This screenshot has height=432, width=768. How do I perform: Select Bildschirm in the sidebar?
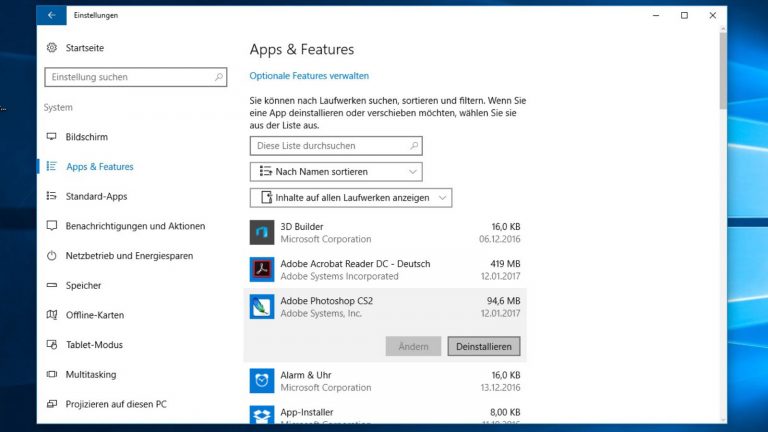point(87,137)
